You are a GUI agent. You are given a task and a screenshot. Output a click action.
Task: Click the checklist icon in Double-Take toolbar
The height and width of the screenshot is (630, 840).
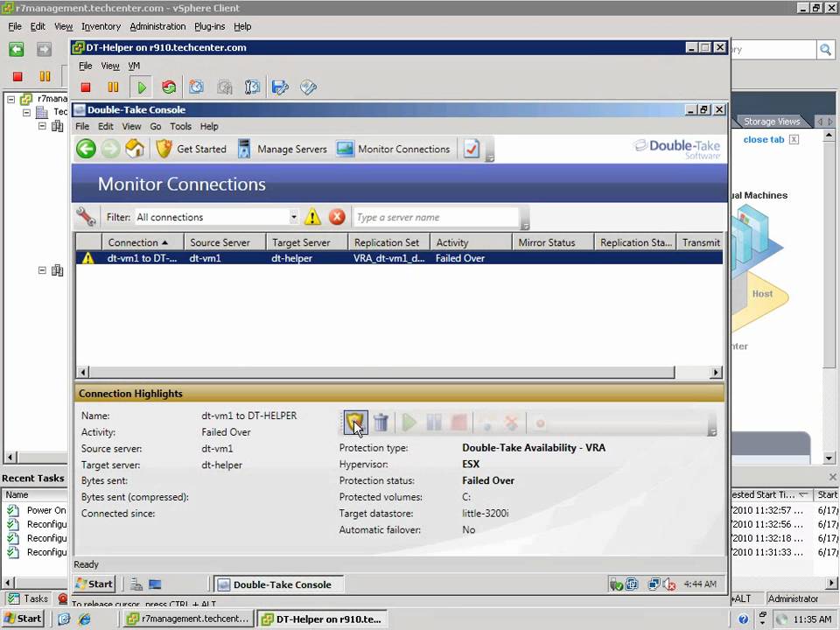(472, 149)
